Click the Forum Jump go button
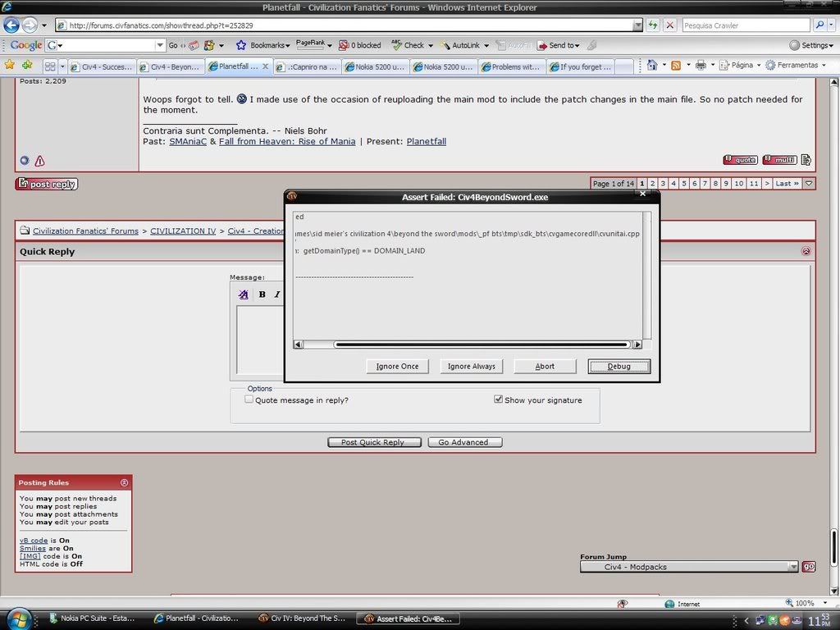 [x=809, y=567]
